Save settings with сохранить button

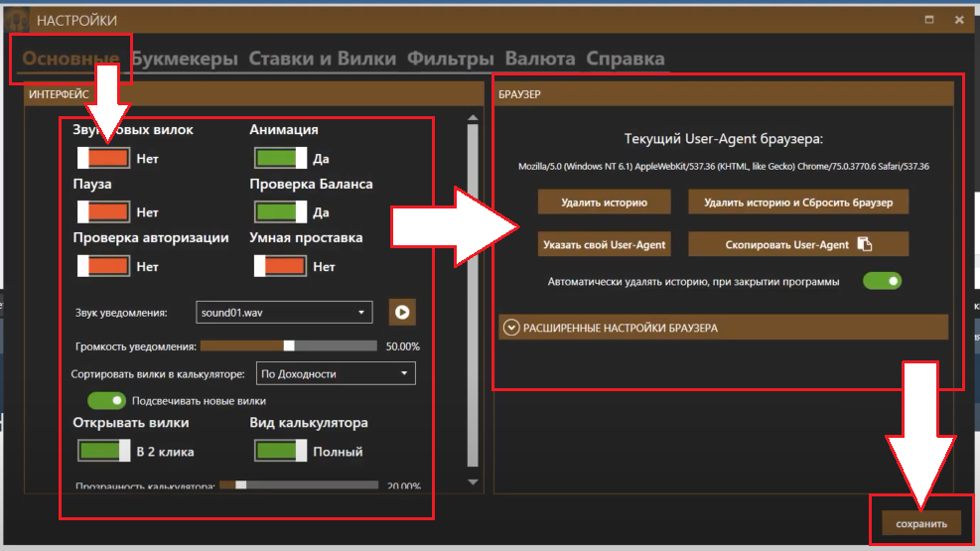(x=921, y=523)
